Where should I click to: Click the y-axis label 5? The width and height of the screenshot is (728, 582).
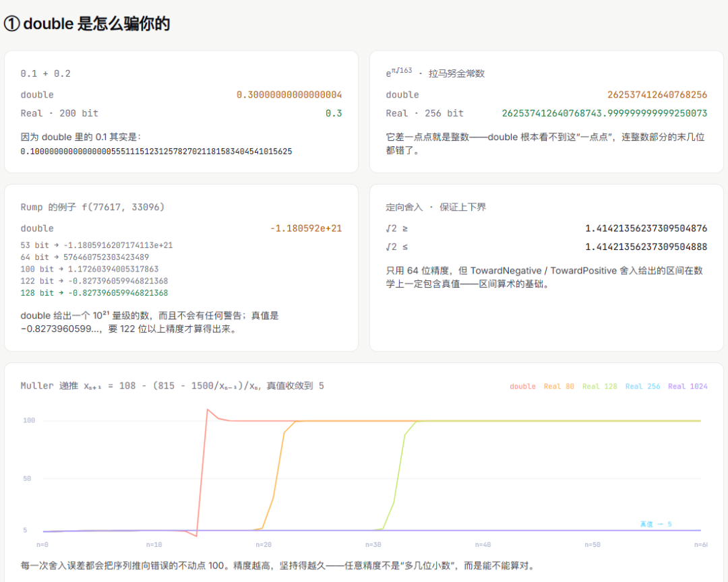tap(25, 530)
